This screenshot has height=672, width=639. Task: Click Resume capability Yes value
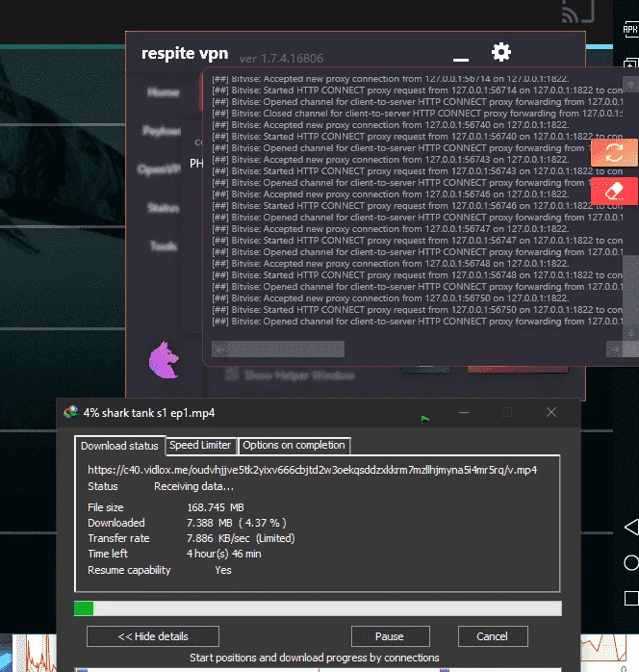click(223, 570)
